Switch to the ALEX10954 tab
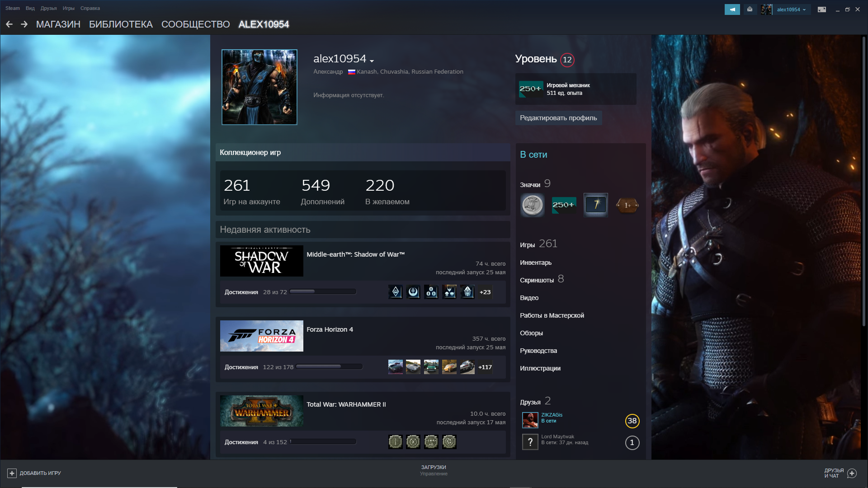Screen dimensions: 868x488 click(264, 24)
